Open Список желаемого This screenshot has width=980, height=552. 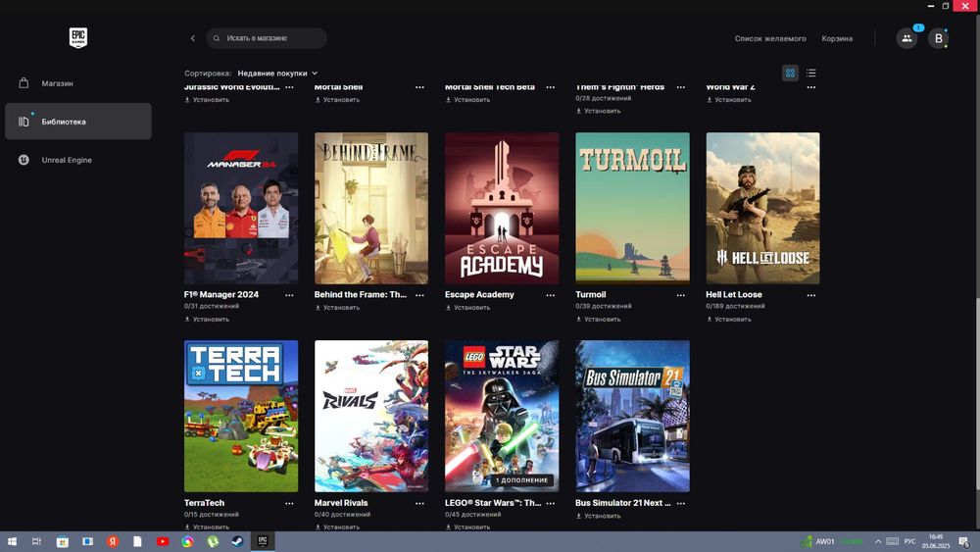[x=770, y=38]
